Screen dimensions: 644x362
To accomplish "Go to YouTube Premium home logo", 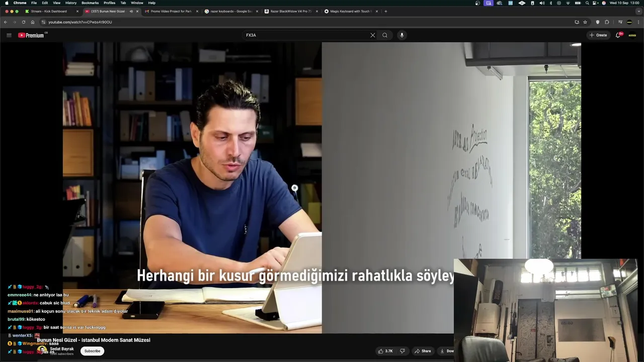I will point(31,35).
